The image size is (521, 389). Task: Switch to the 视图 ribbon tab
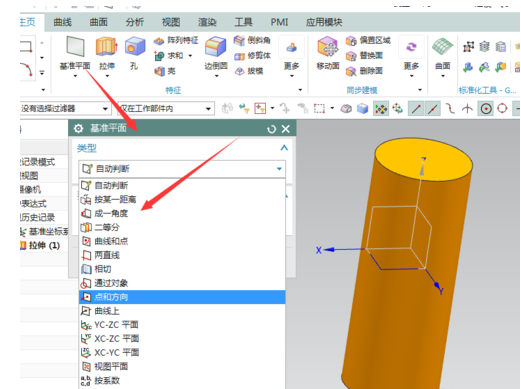tap(171, 22)
